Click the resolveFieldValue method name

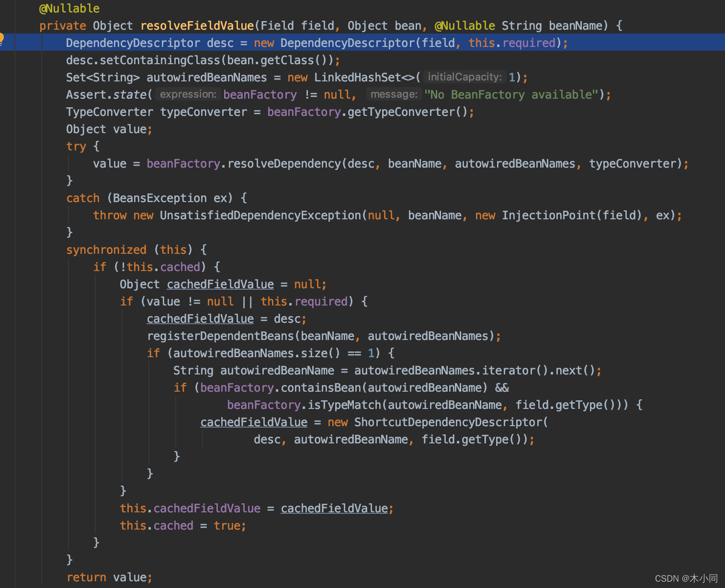[x=197, y=26]
